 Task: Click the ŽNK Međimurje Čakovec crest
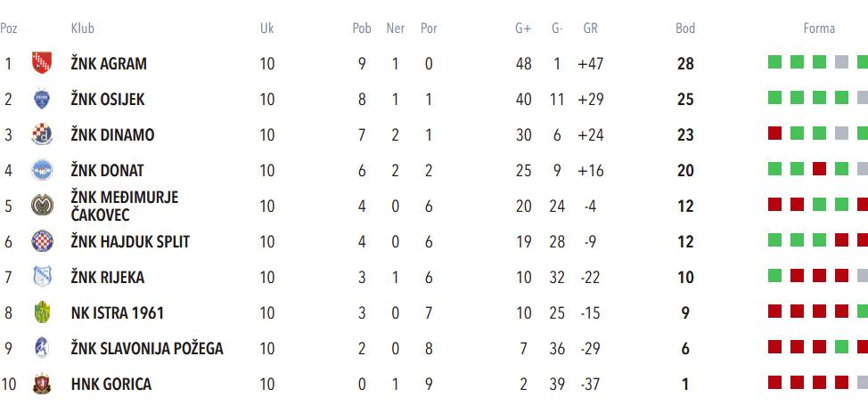[x=42, y=206]
